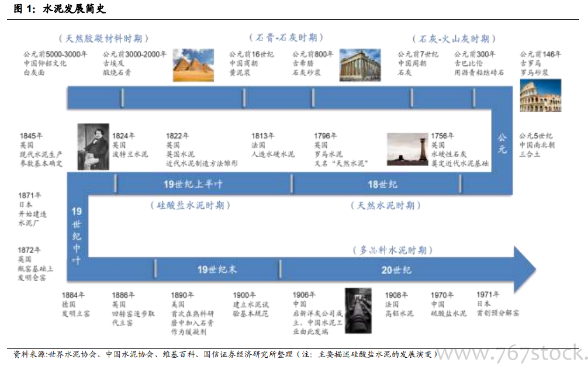Click the Egyptian pyramids picture
Screen dimensions: 588x380
pos(193,65)
